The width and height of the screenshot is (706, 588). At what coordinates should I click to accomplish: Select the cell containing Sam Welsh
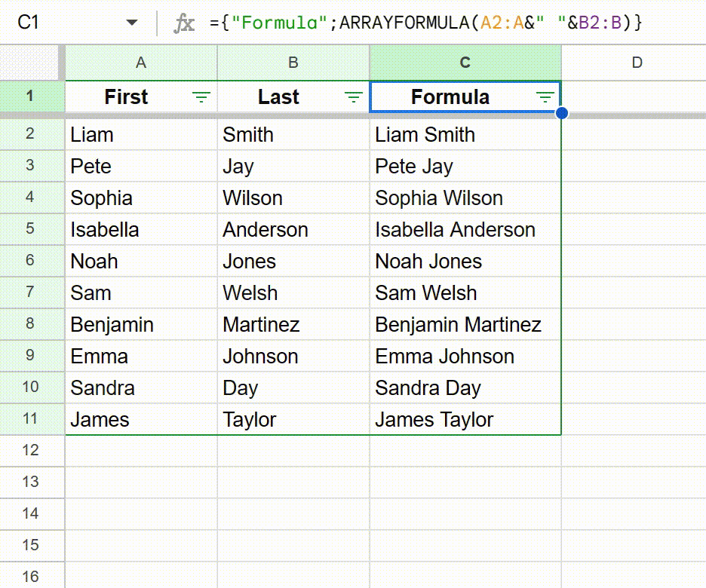tap(465, 293)
